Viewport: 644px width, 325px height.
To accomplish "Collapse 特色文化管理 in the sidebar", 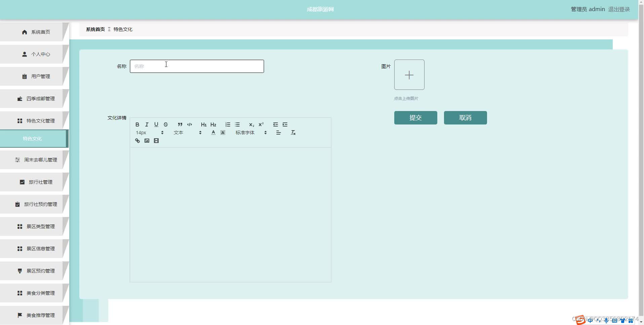I will tap(34, 121).
